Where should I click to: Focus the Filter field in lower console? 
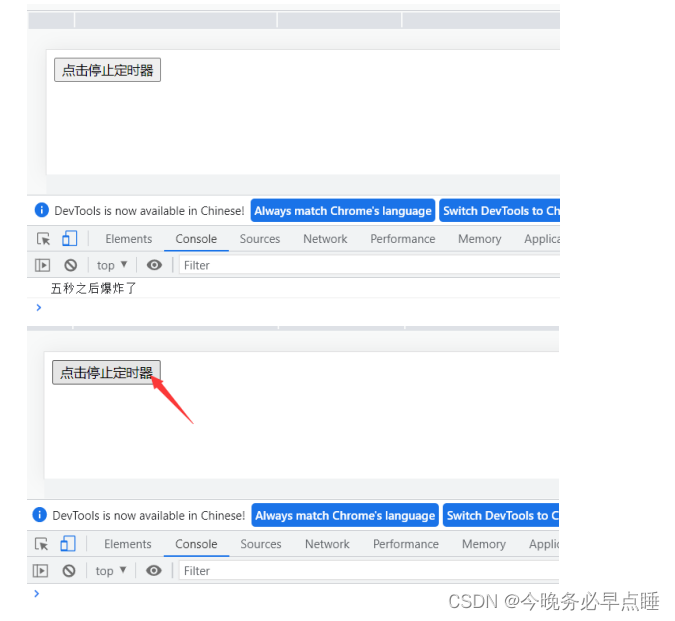pos(369,571)
